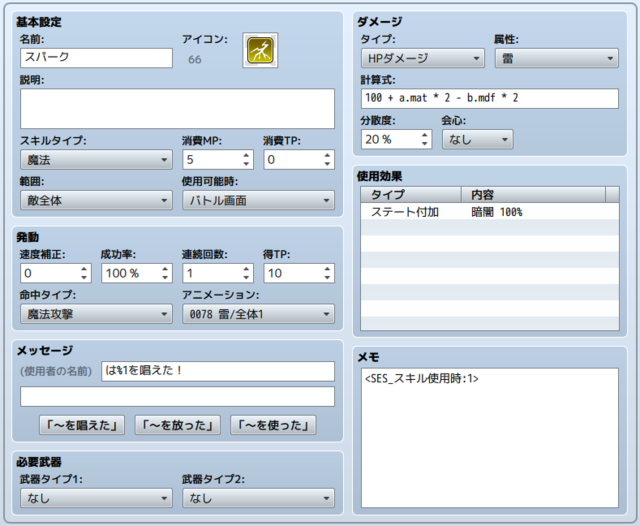Increase 連続回数 with up arrow
Screen dimensions: 640x526
tap(246, 269)
